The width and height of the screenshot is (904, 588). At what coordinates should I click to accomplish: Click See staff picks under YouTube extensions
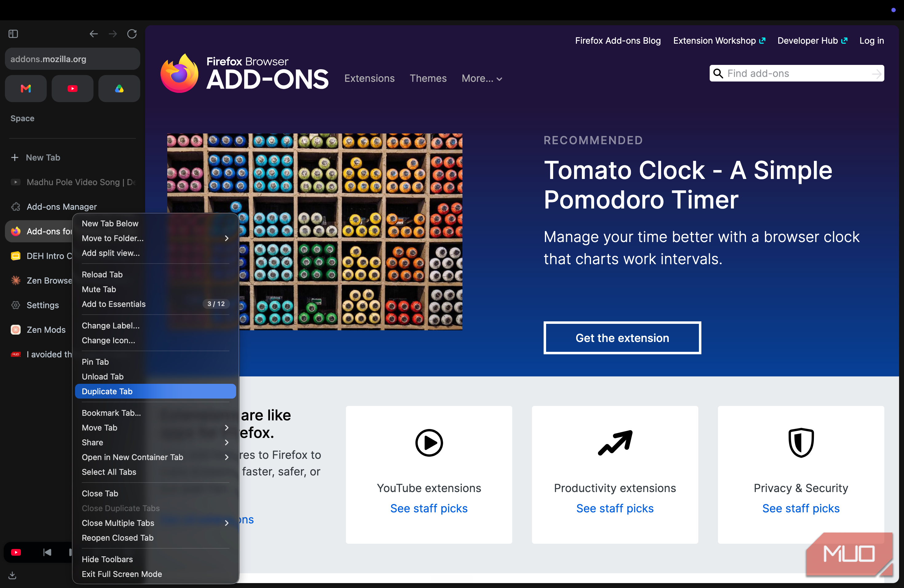(x=429, y=508)
